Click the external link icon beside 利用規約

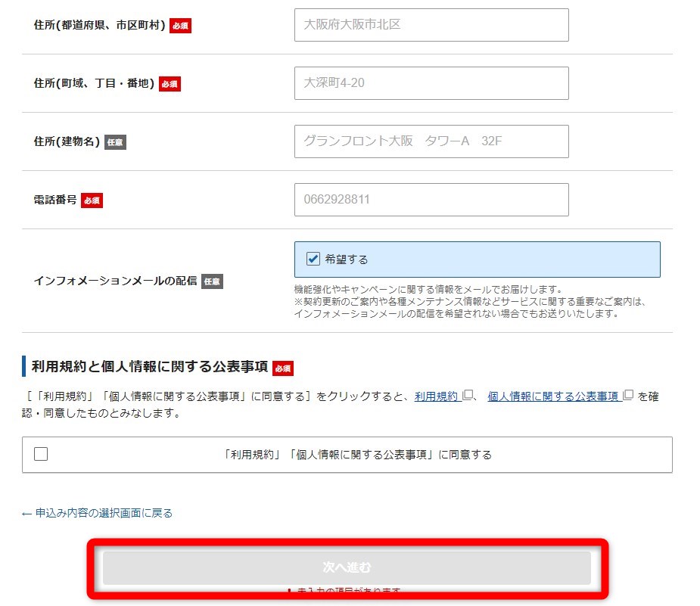(x=466, y=396)
